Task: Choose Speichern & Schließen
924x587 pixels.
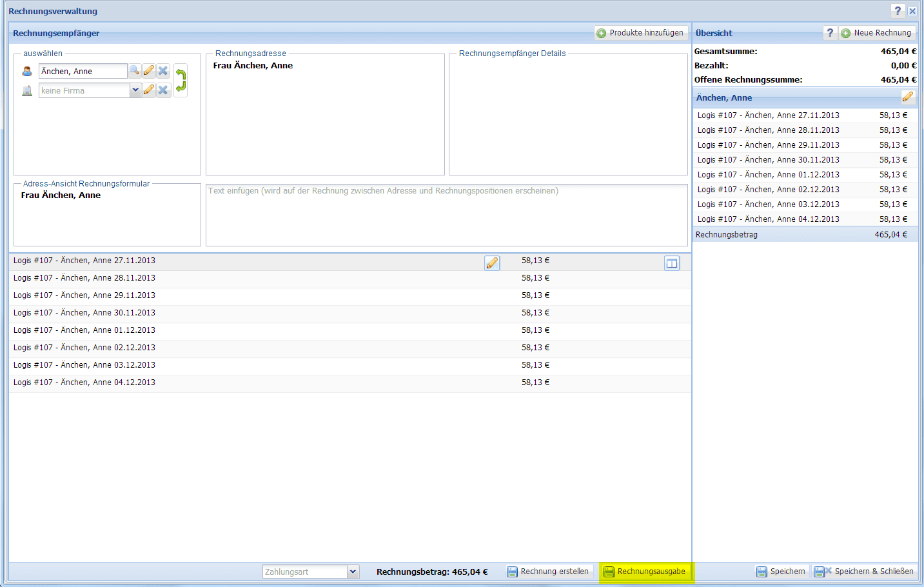Action: click(x=864, y=572)
